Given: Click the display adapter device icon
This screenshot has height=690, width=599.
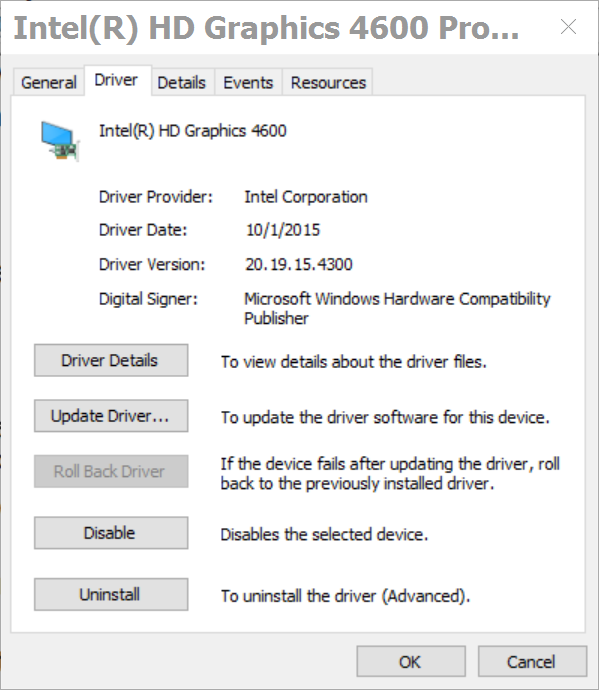Looking at the screenshot, I should tap(61, 141).
